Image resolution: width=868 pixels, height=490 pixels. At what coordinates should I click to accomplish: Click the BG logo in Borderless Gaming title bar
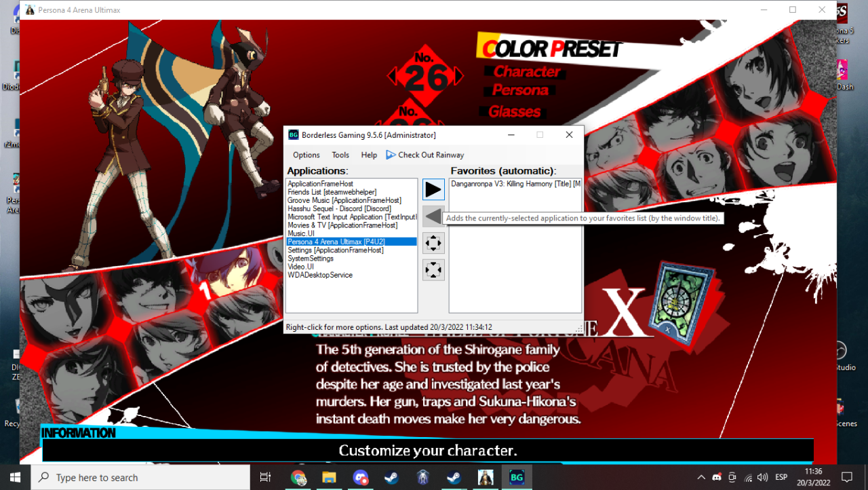click(294, 135)
